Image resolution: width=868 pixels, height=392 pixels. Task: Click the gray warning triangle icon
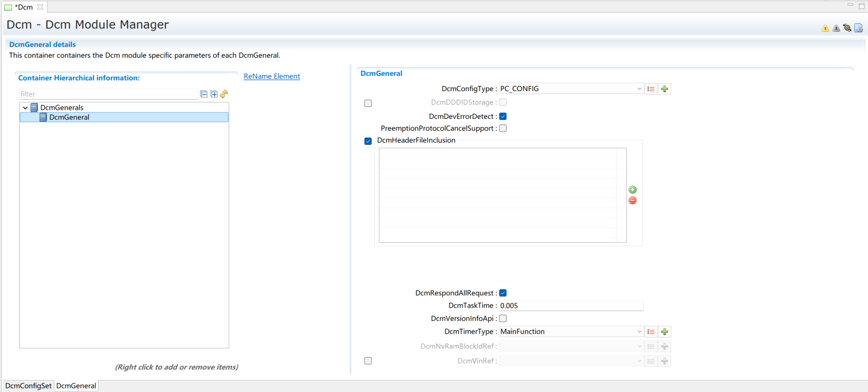click(x=836, y=28)
